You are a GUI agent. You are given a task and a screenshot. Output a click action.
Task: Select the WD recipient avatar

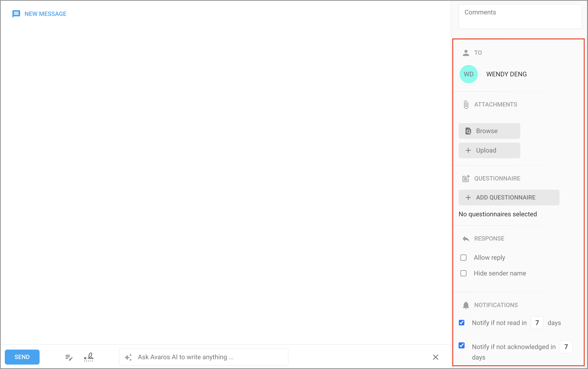pos(469,74)
